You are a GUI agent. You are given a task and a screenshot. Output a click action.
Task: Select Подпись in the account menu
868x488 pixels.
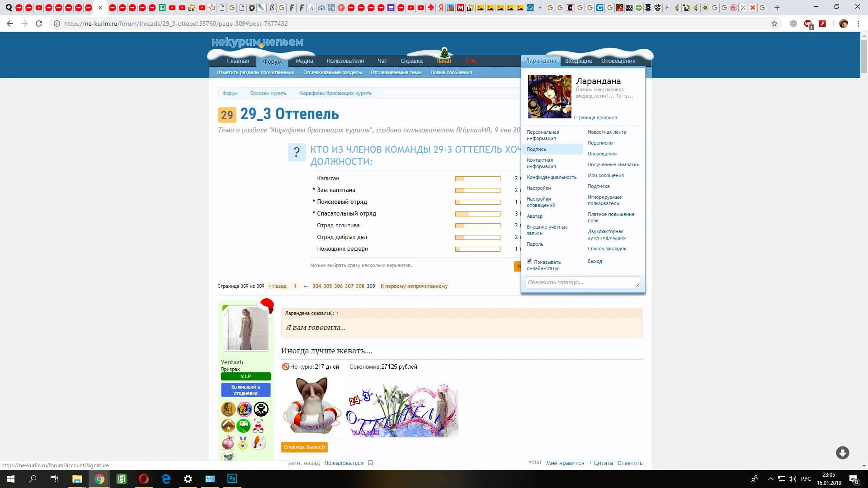click(536, 150)
